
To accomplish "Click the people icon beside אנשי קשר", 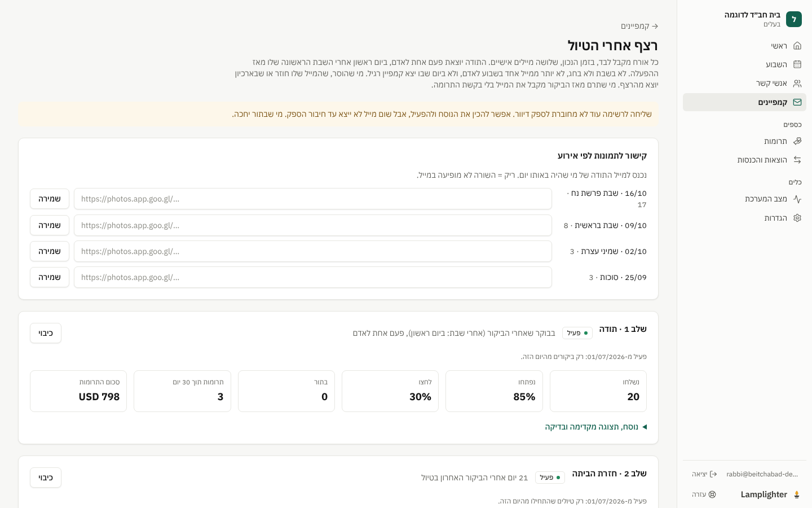I will click(x=797, y=84).
